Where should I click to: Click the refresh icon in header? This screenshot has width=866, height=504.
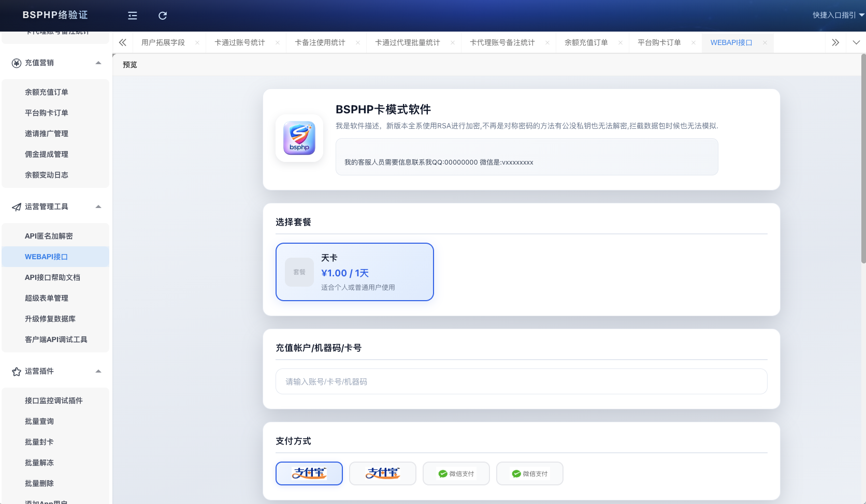pos(163,16)
